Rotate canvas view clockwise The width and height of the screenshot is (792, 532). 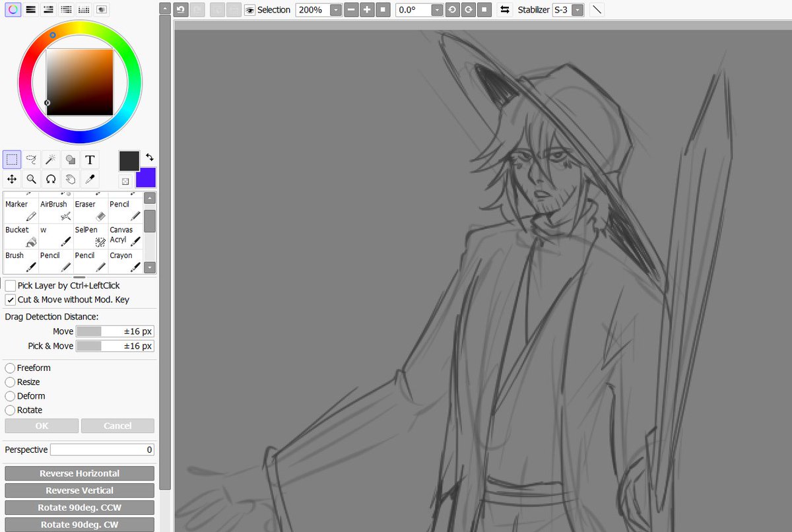click(x=469, y=10)
